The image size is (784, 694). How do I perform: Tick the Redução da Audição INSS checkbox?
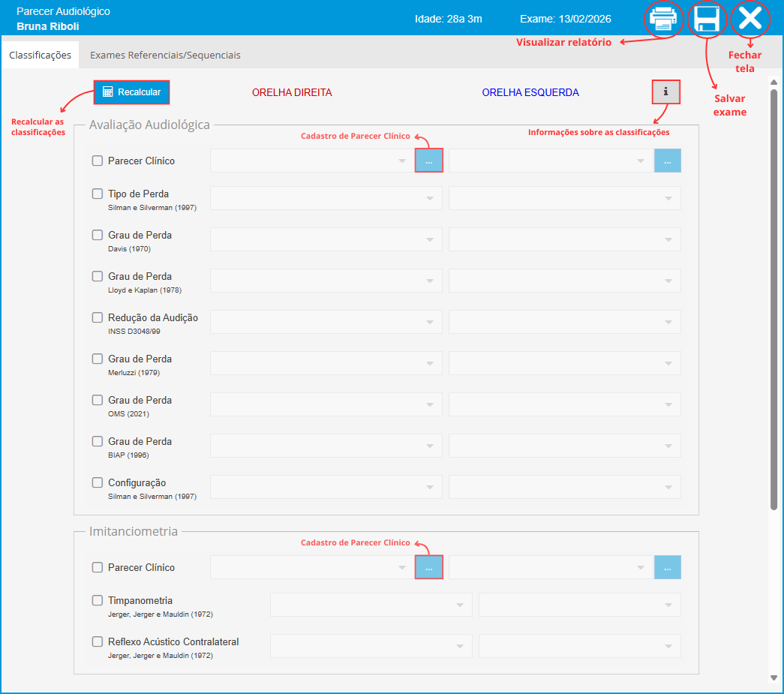(98, 317)
